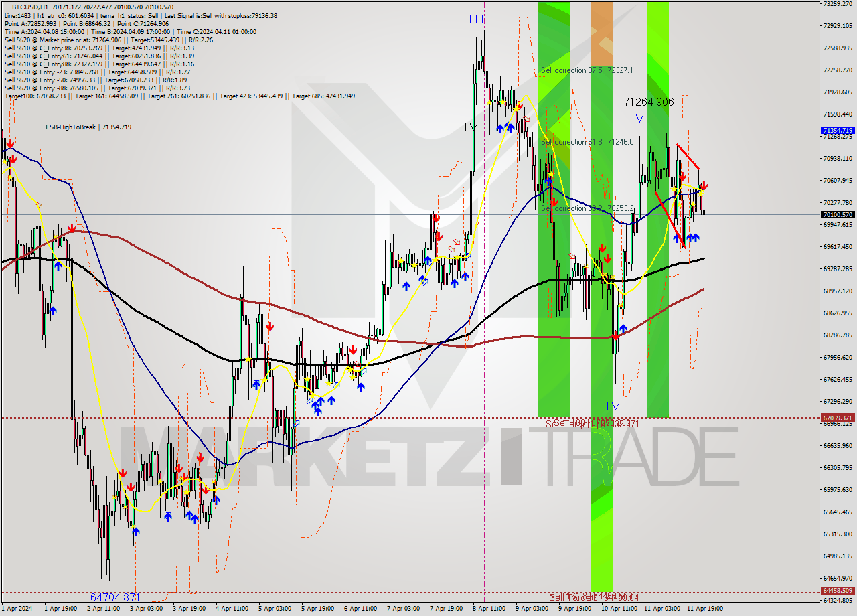The image size is (857, 616).
Task: Click price axis value 65315.300
Action: click(x=838, y=534)
